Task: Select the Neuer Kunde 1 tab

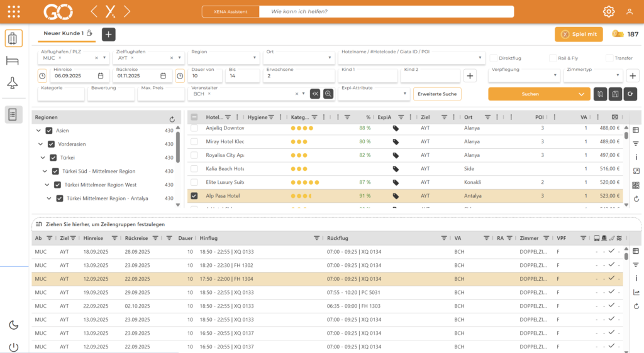Action: pos(64,33)
